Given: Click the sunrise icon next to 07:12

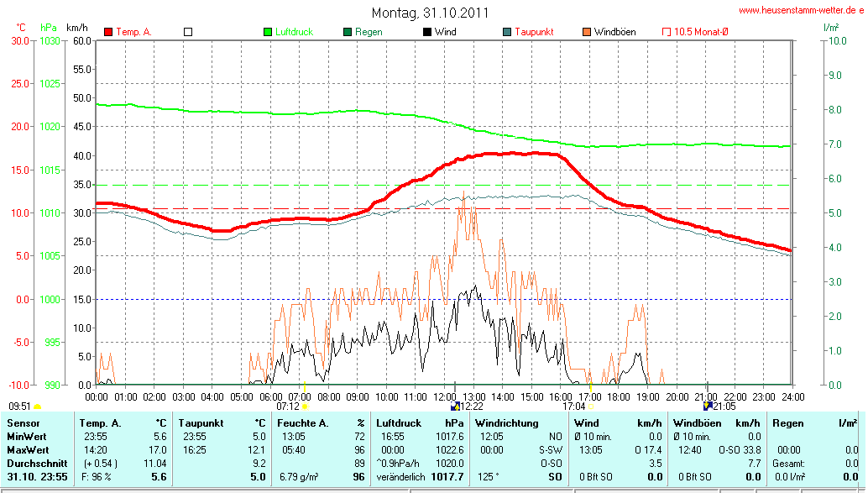Looking at the screenshot, I should [x=305, y=406].
